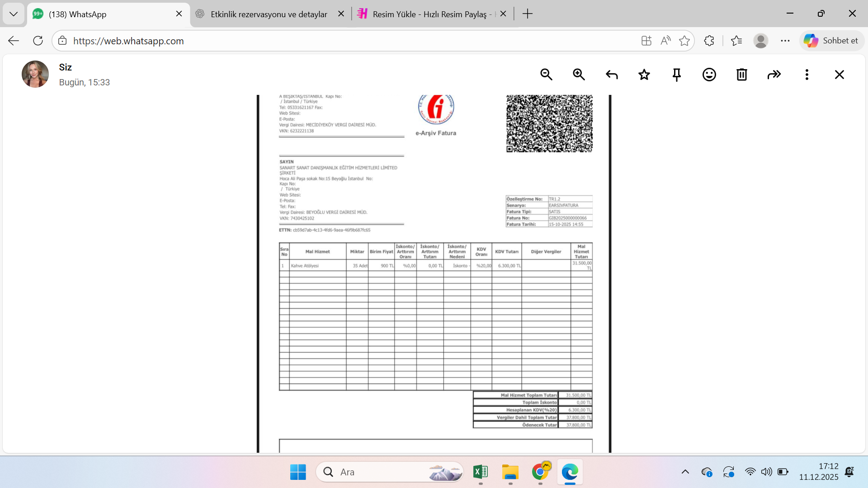Close the WhatsApp image viewer
The height and width of the screenshot is (488, 868).
pos(840,75)
